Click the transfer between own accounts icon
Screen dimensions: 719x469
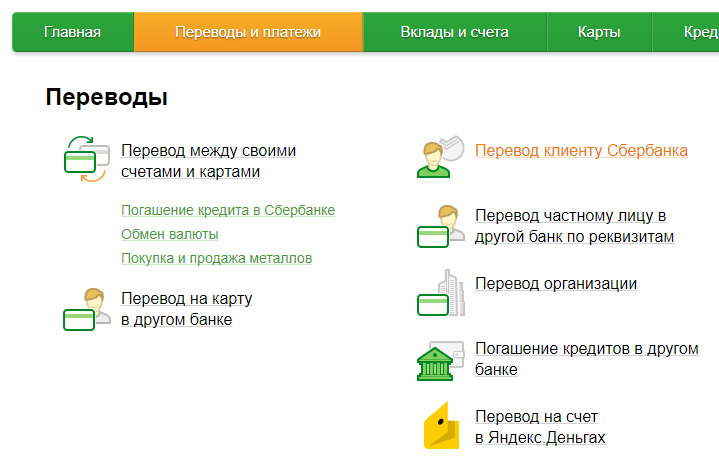click(87, 159)
